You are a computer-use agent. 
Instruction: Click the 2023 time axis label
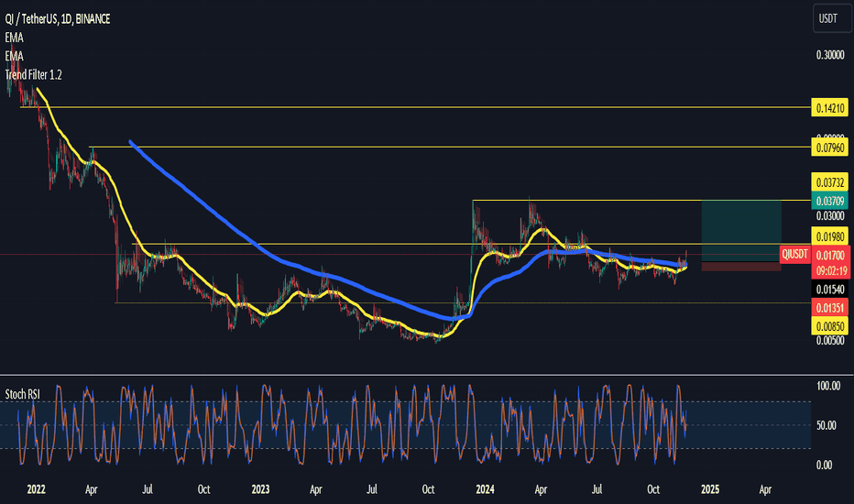(x=260, y=489)
